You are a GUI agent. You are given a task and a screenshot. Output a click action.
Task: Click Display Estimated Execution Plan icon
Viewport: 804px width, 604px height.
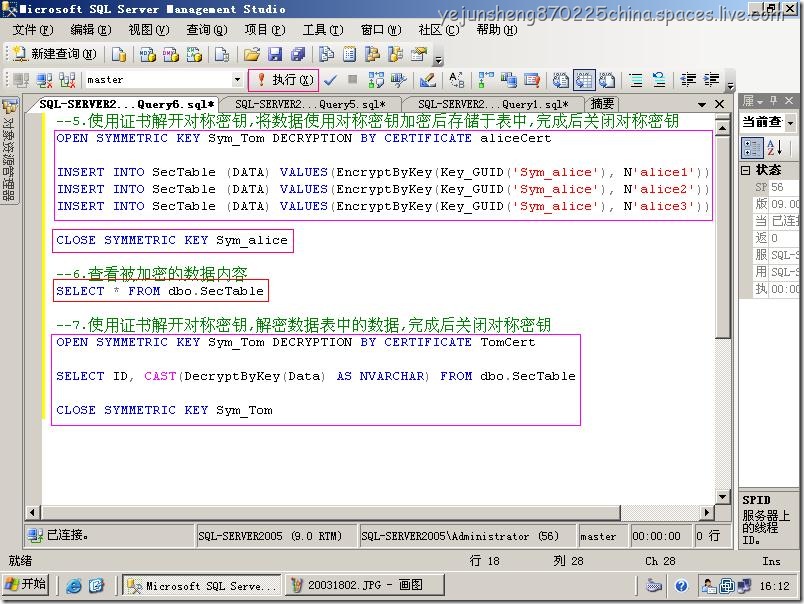click(376, 80)
